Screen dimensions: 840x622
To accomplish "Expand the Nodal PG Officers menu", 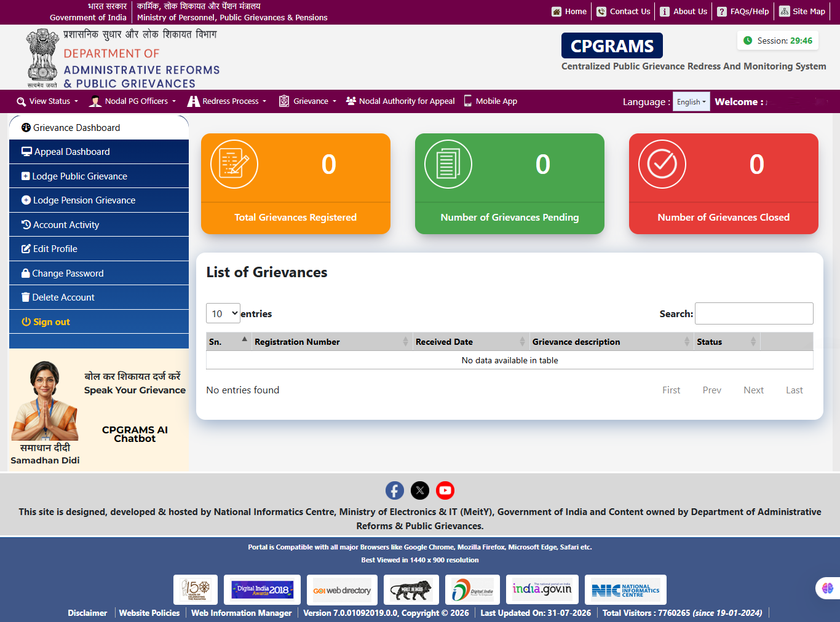I will point(133,101).
